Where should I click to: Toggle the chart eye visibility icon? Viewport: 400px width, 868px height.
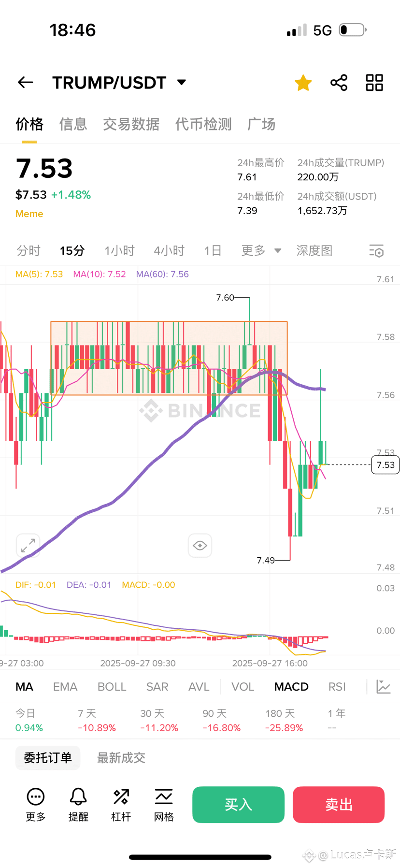(x=200, y=546)
